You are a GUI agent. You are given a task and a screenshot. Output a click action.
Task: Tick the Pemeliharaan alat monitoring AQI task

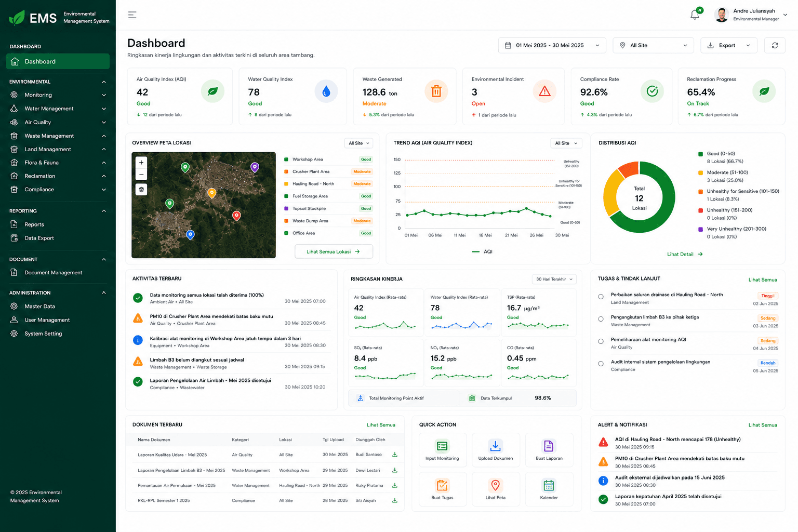coord(601,341)
